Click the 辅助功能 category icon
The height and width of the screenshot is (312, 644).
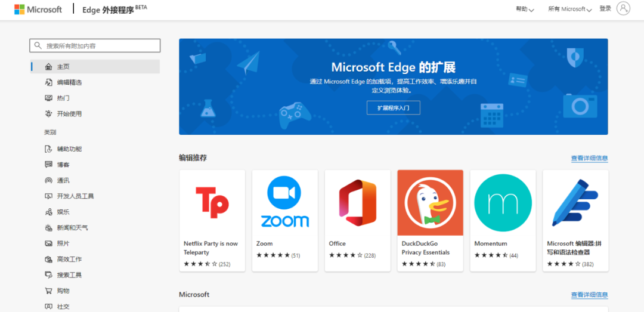(x=48, y=149)
